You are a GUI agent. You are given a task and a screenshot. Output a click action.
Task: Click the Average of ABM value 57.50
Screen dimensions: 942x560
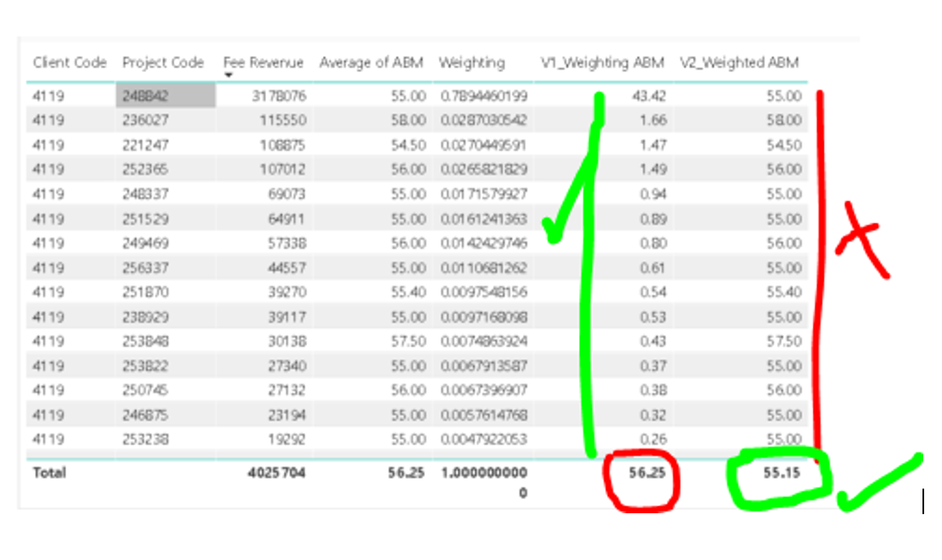(408, 342)
